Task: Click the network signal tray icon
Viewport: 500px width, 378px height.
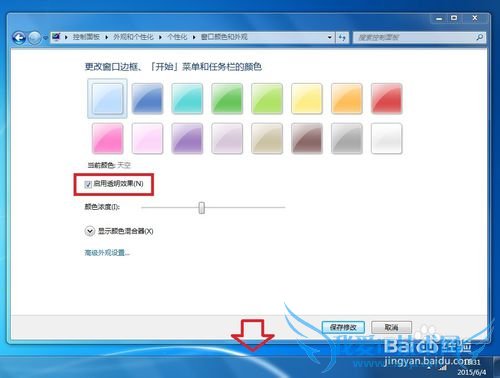Action: point(443,368)
